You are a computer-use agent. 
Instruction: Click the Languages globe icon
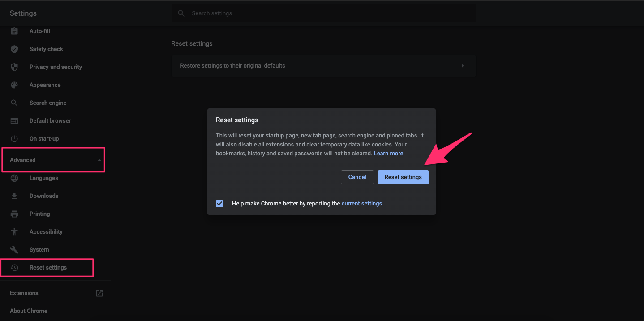click(x=14, y=178)
